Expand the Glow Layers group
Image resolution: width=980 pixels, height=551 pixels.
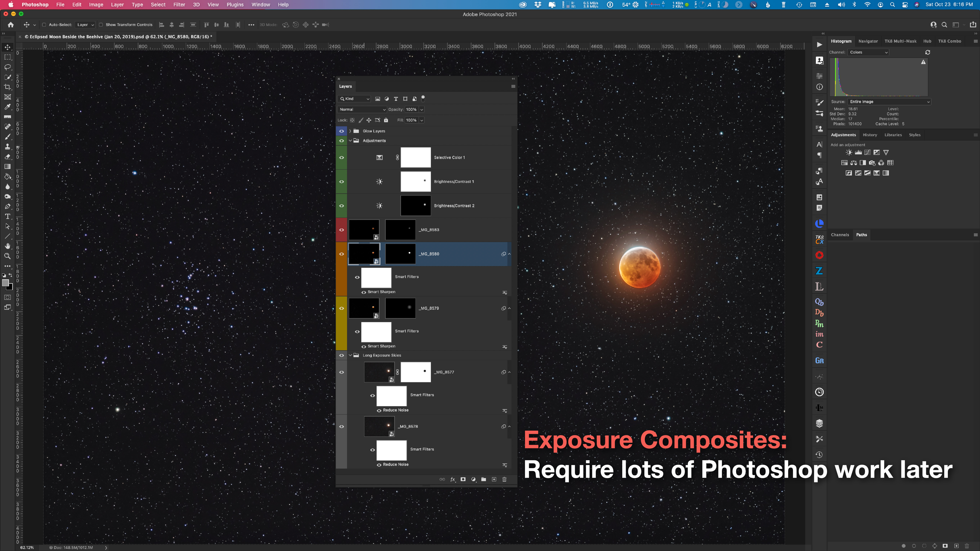(350, 131)
